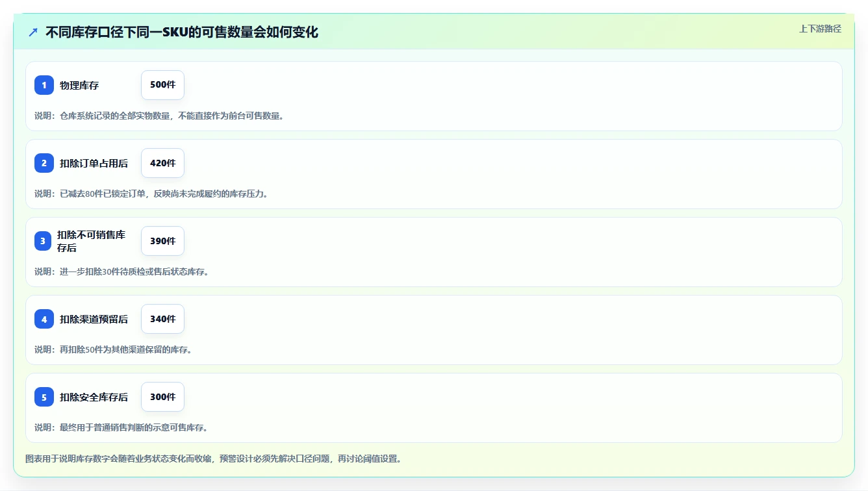
Task: Click the 扣除不可销售库存后 label
Action: [x=92, y=241]
